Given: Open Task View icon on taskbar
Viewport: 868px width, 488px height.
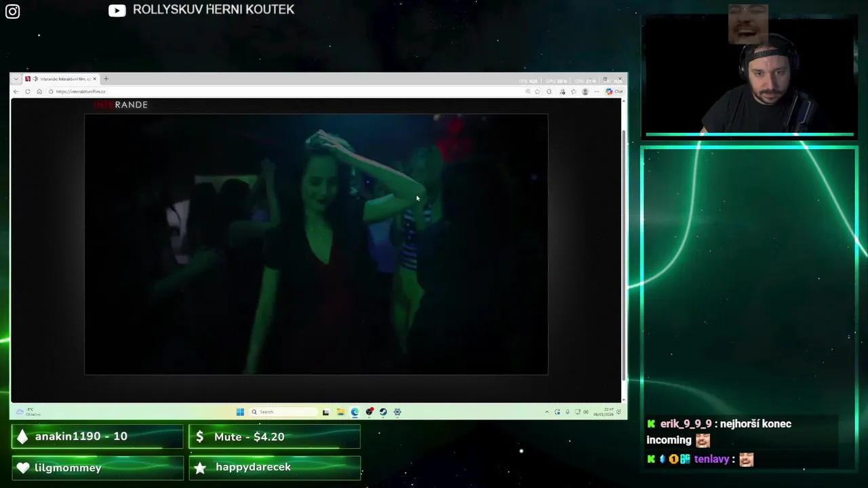Looking at the screenshot, I should tap(325, 412).
